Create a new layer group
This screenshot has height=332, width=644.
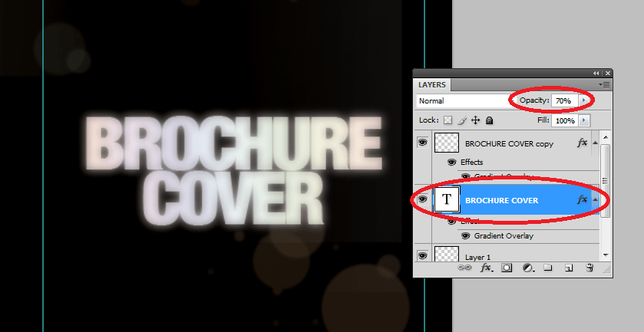tap(548, 268)
